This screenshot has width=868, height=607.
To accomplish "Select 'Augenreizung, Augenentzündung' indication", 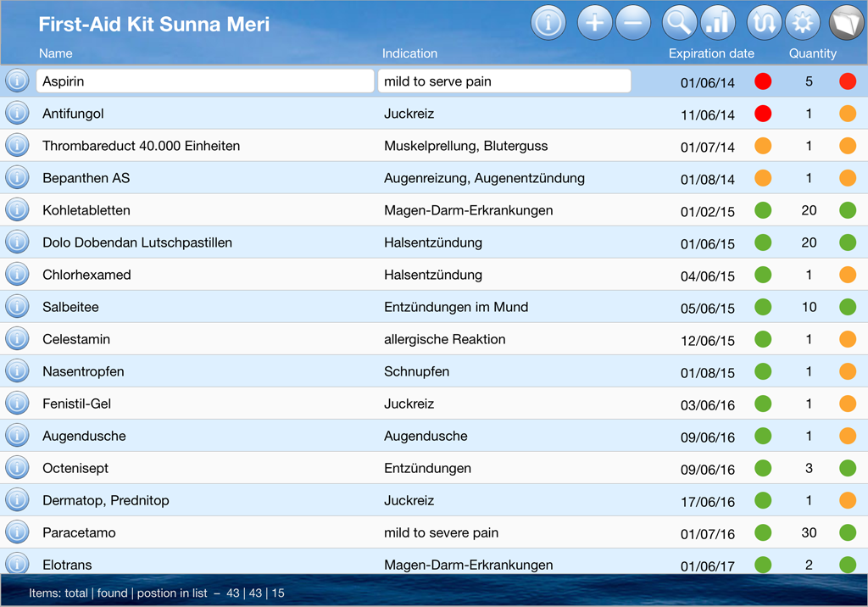I will [484, 178].
